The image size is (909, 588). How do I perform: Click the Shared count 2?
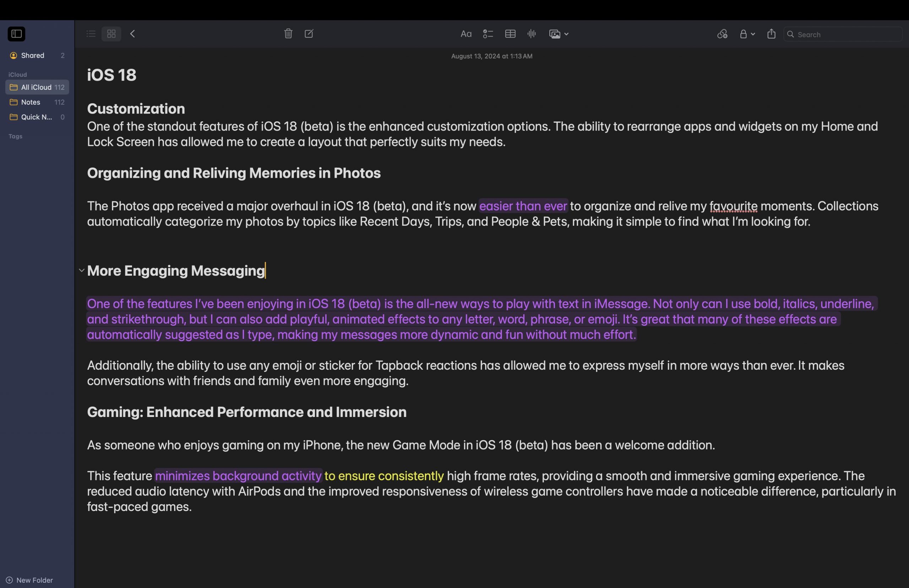pos(62,56)
